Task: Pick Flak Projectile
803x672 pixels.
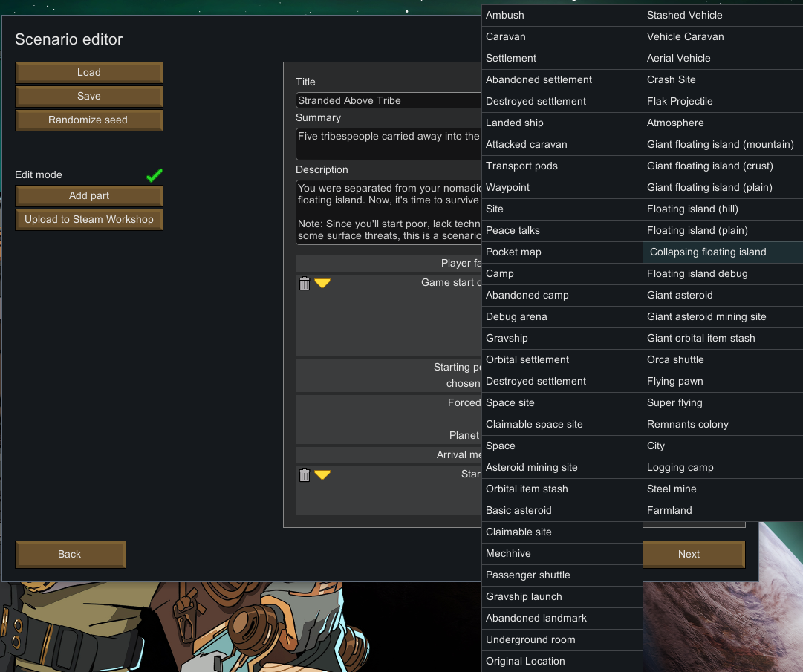Action: pos(723,101)
